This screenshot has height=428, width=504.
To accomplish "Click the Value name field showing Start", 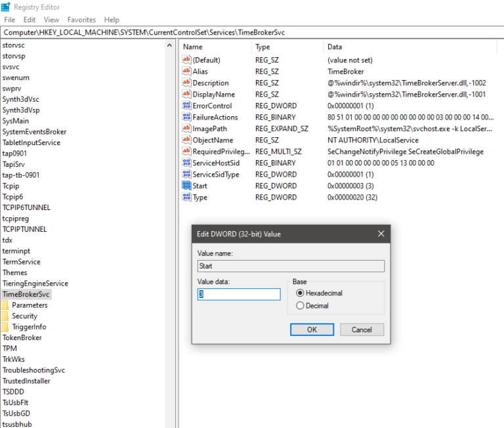I will click(291, 266).
